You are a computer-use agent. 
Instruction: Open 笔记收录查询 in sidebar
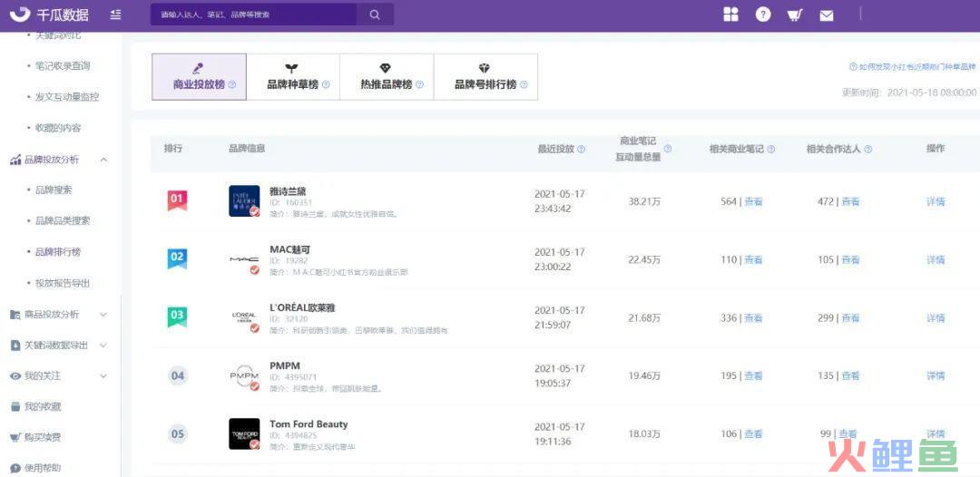(63, 65)
